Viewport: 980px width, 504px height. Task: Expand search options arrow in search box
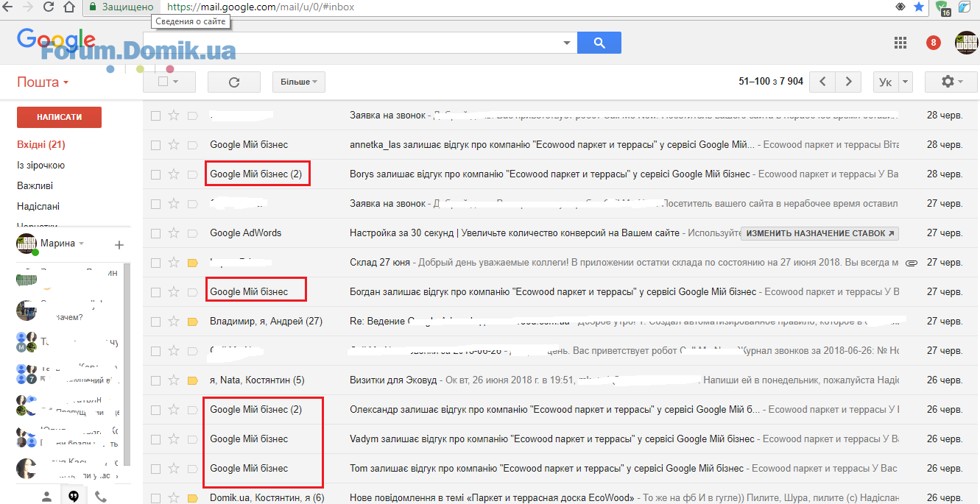click(x=566, y=43)
